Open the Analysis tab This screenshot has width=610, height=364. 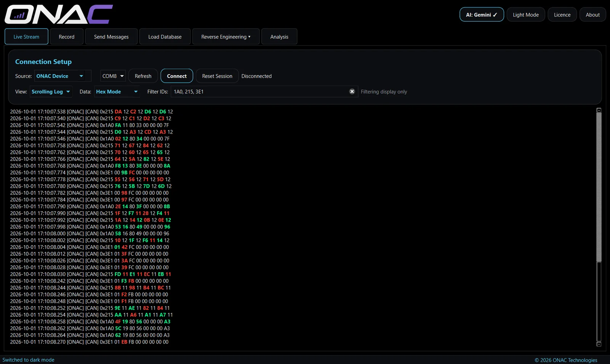click(x=279, y=37)
